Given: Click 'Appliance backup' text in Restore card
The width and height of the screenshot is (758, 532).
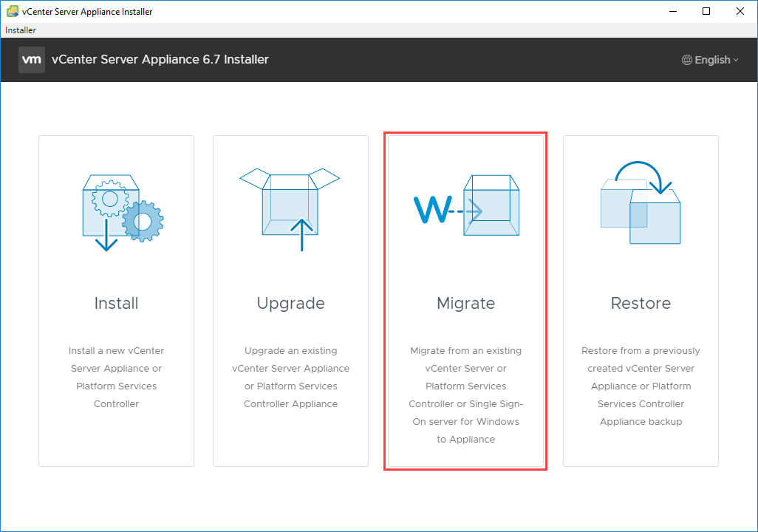Looking at the screenshot, I should (641, 422).
